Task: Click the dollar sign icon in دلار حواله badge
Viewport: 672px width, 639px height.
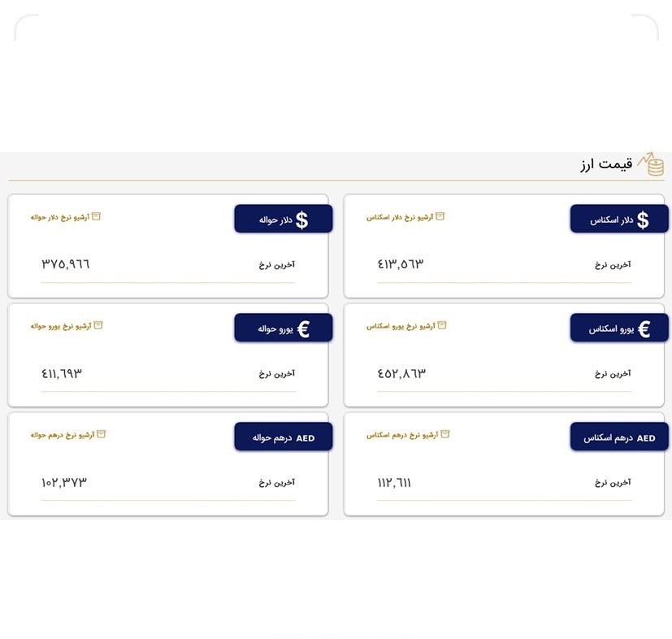Action: [304, 218]
